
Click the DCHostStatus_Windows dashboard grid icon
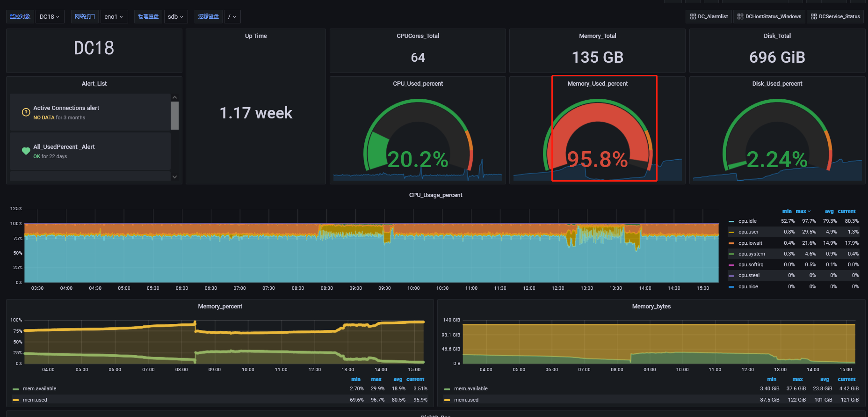point(740,16)
